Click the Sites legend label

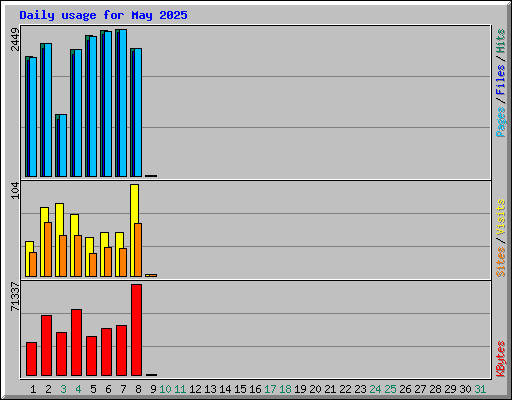tap(500, 262)
